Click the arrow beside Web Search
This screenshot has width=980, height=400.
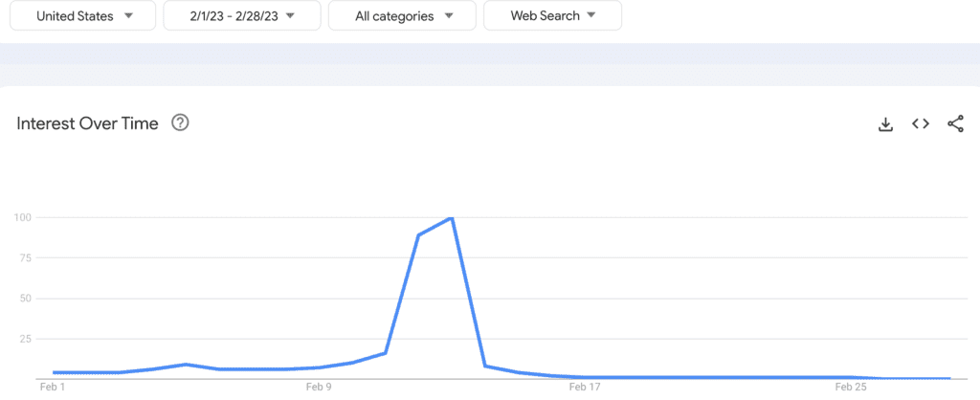tap(590, 16)
